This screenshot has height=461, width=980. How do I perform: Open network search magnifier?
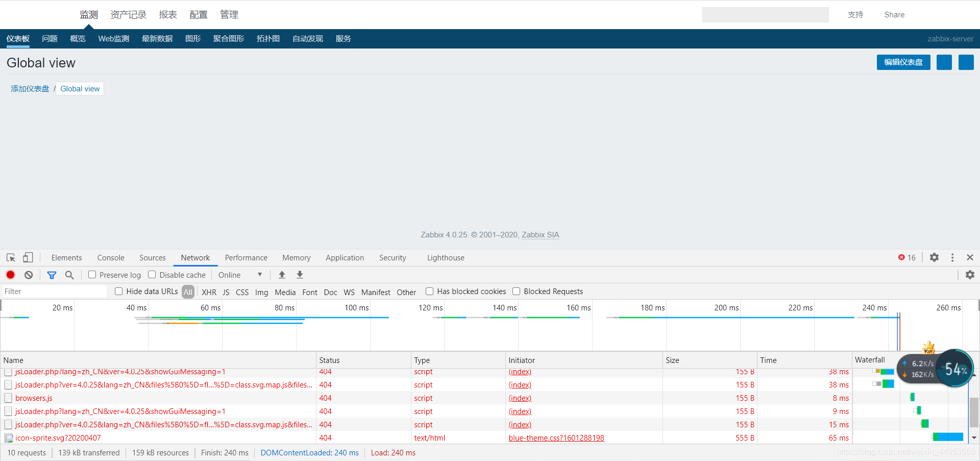(x=69, y=275)
